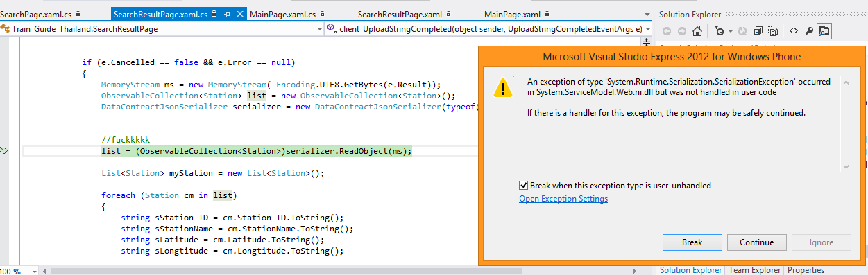Open the MainPage.xaml tab

coord(512,14)
